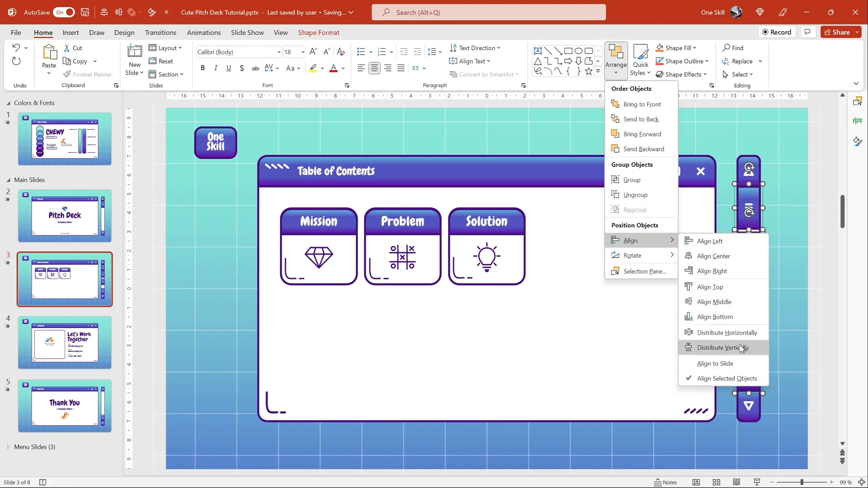Click the text highlight color swatch
The height and width of the screenshot is (488, 868).
click(313, 68)
